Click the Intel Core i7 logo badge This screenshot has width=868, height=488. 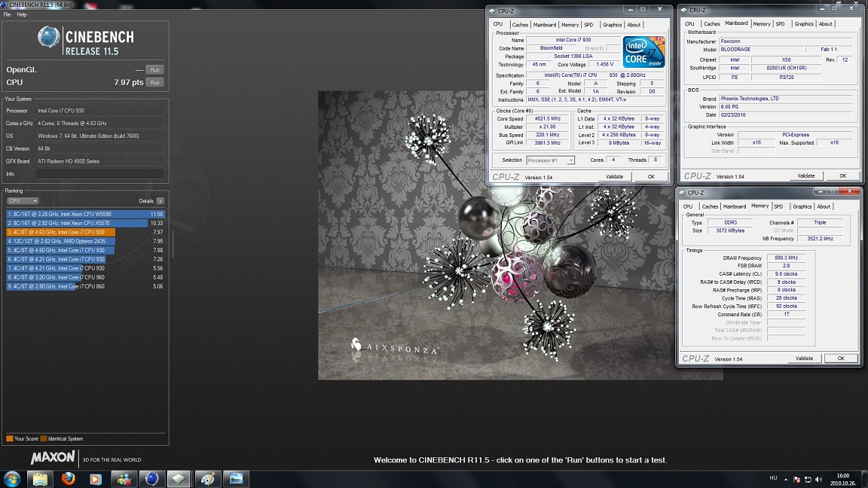coord(643,52)
